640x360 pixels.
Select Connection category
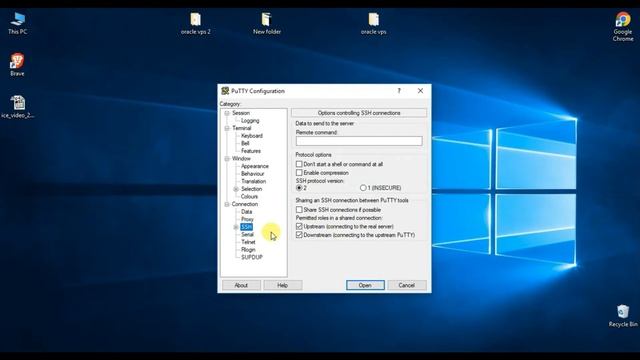tap(244, 204)
